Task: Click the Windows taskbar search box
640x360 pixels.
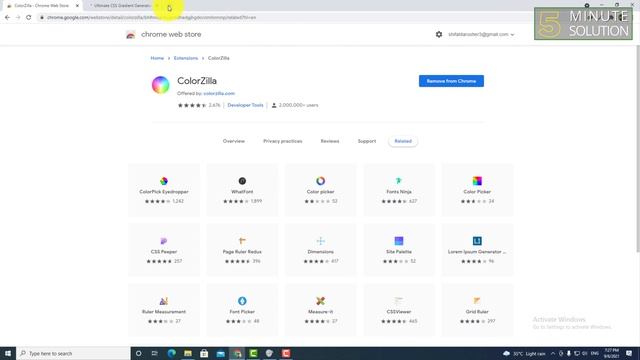Action: 73,353
